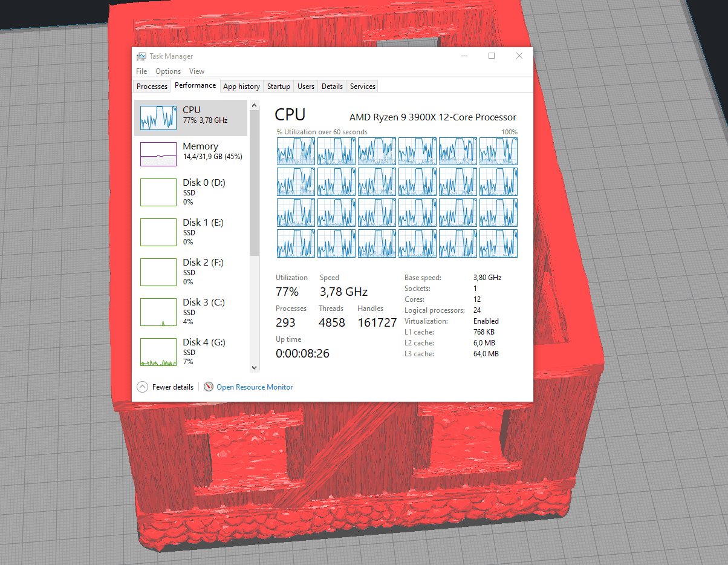Image resolution: width=728 pixels, height=565 pixels.
Task: Switch to the Services tab
Action: [x=363, y=87]
